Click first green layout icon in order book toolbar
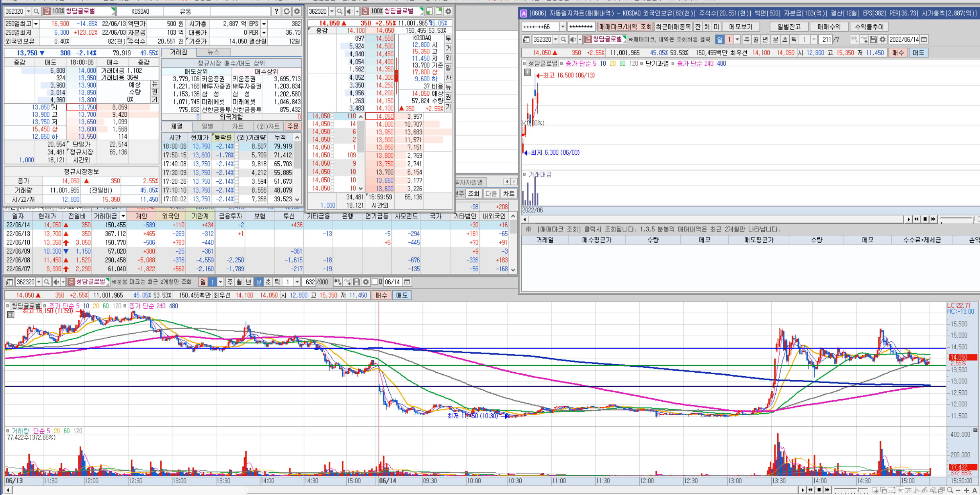980x495 pixels. click(429, 11)
